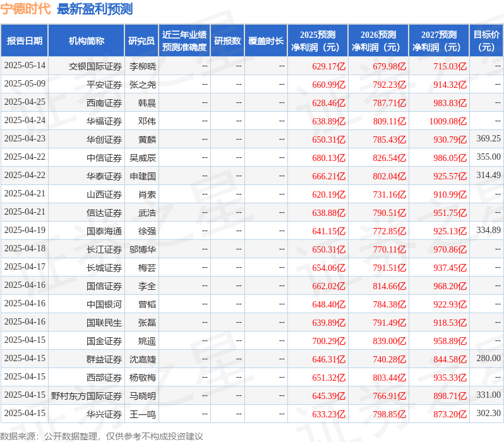
Task: Click the 宁德时代 title text
Action: 26,9
